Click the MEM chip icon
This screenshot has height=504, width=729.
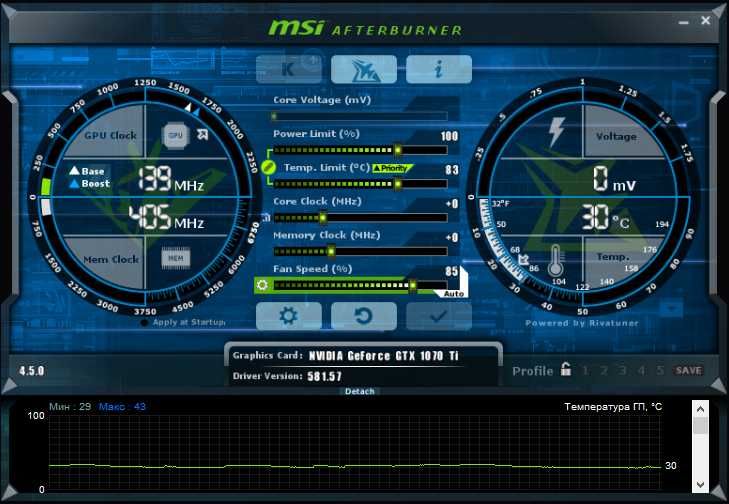[x=175, y=258]
